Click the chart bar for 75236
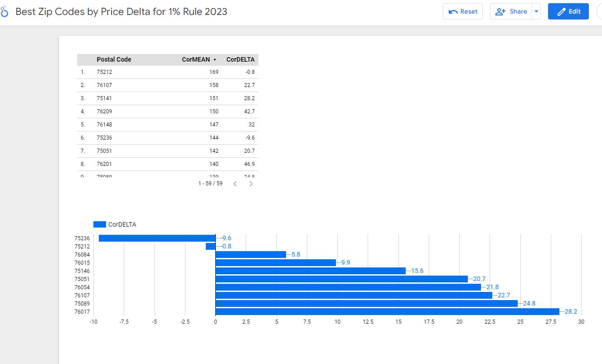 point(157,238)
